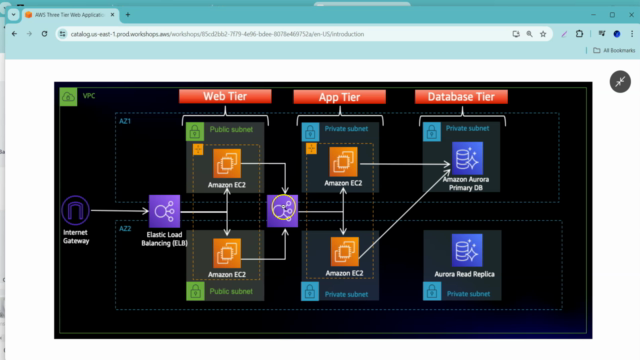This screenshot has width=640, height=360.
Task: Click the red Web Tier label
Action: (225, 96)
